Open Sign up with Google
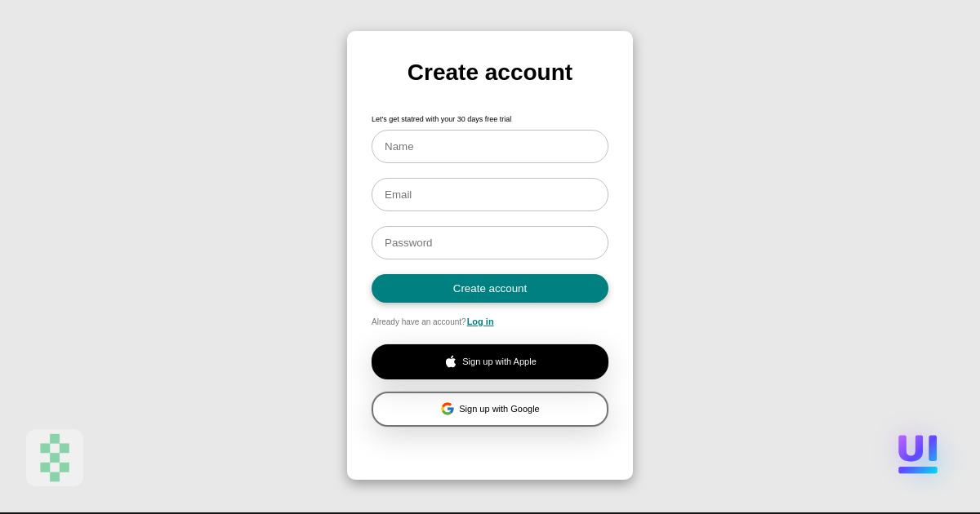Viewport: 980px width, 514px height. pos(490,409)
